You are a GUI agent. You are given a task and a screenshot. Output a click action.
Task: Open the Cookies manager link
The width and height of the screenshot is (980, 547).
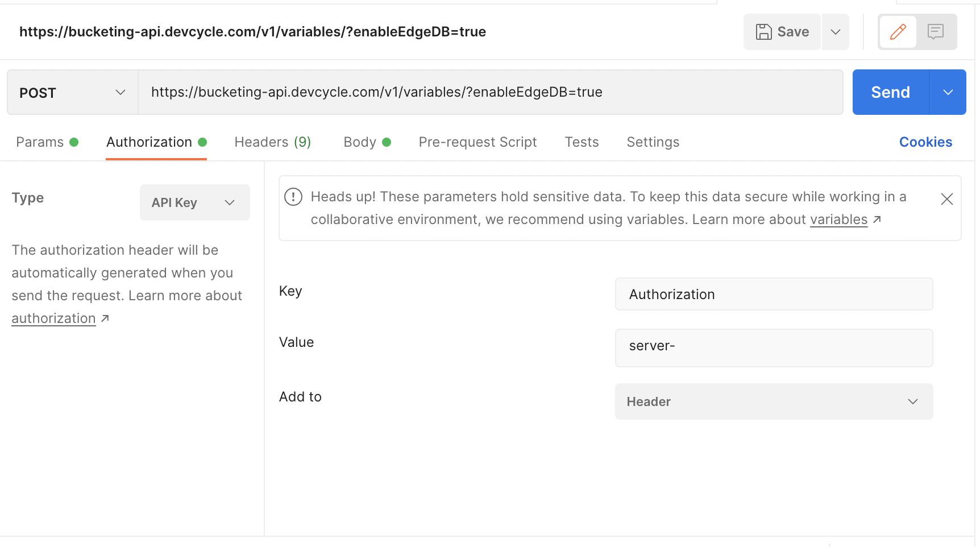[x=925, y=142]
